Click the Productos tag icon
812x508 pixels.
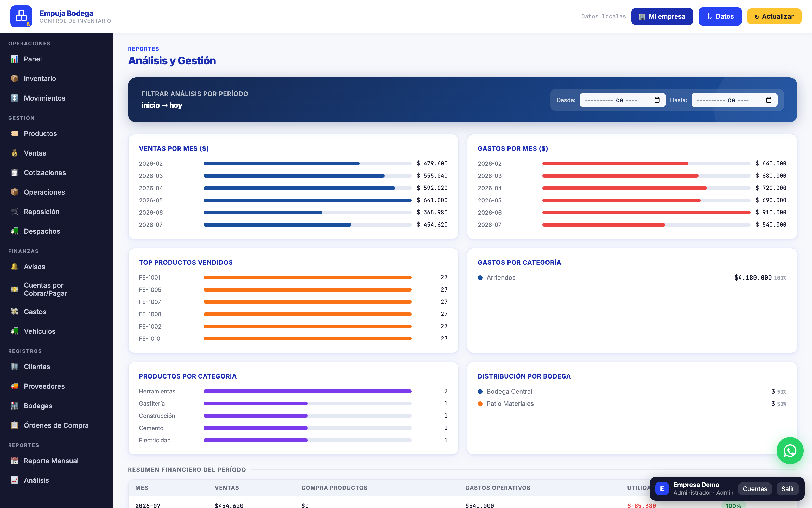[x=14, y=133]
